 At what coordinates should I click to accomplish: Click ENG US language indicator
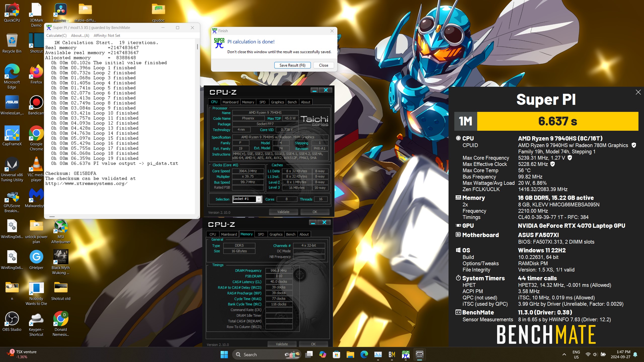pos(576,354)
